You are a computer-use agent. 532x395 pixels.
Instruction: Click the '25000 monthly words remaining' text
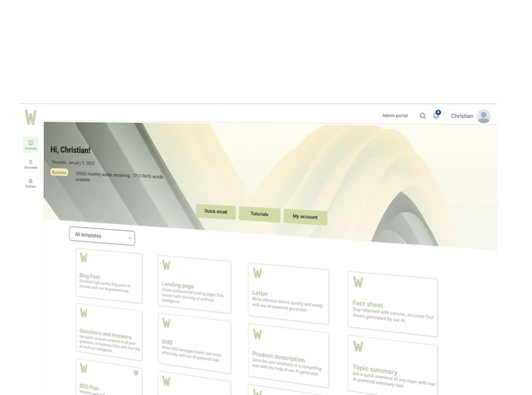[103, 175]
